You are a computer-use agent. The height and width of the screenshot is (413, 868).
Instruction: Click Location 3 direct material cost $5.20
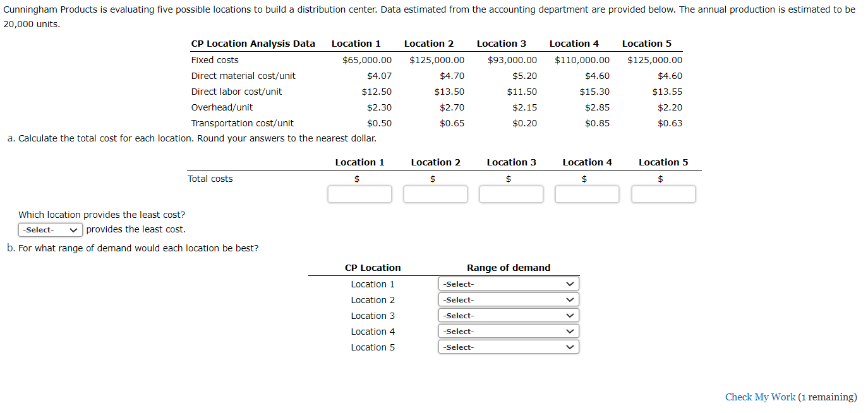coord(524,76)
